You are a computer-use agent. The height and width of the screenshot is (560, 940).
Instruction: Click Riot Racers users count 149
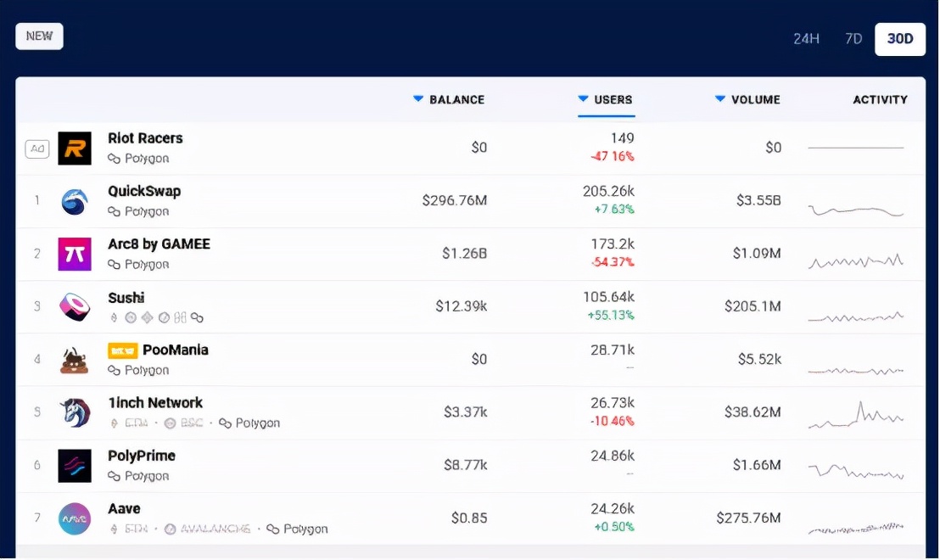622,138
